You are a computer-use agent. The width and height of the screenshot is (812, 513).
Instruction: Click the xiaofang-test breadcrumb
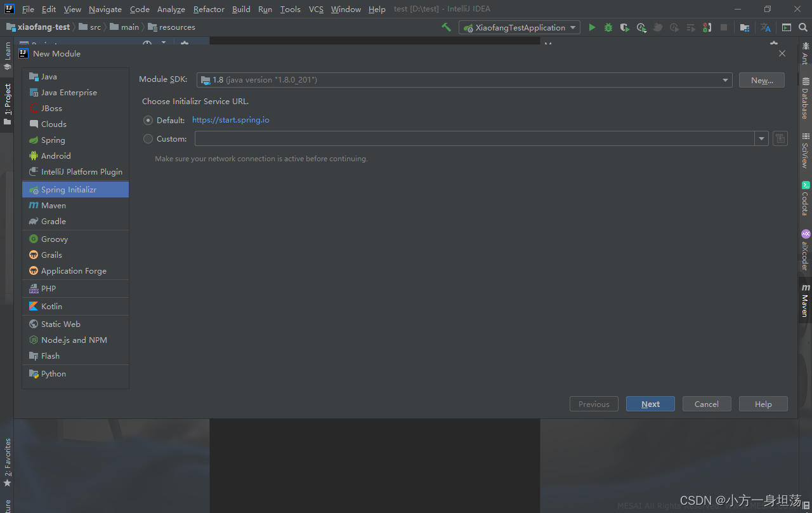[37, 27]
